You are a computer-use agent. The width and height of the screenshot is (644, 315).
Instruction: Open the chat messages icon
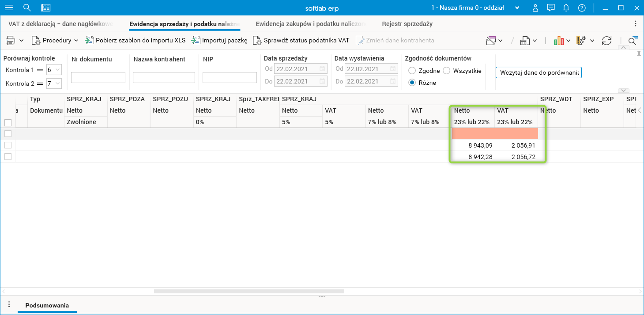coord(550,8)
